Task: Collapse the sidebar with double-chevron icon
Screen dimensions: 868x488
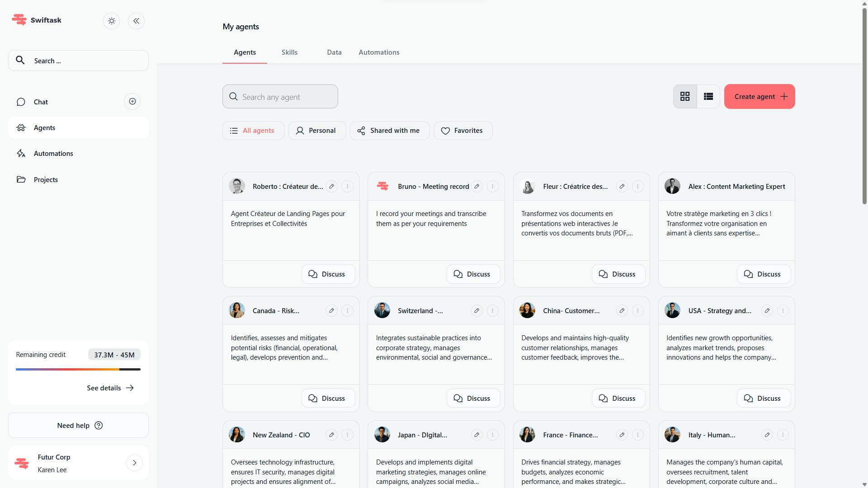Action: tap(136, 21)
